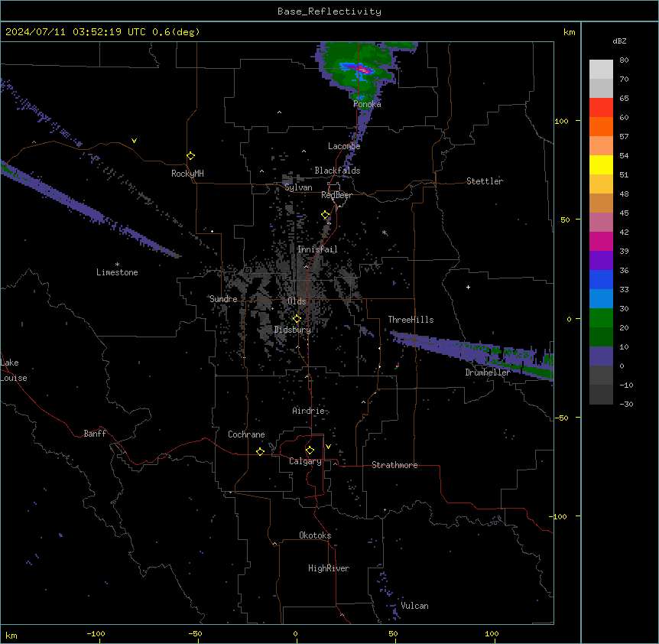This screenshot has width=659, height=644.
Task: Select the 65 dBZ red color swatch
Action: coord(601,107)
